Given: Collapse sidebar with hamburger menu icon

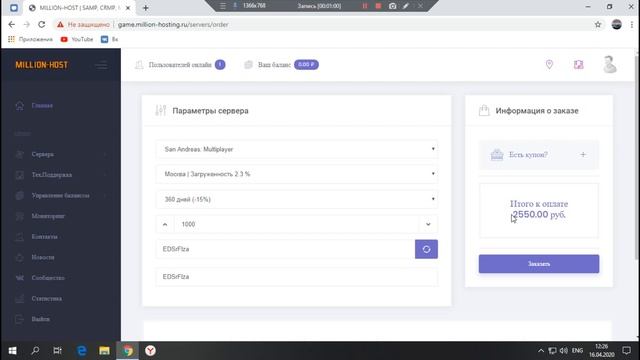Looking at the screenshot, I should [101, 65].
